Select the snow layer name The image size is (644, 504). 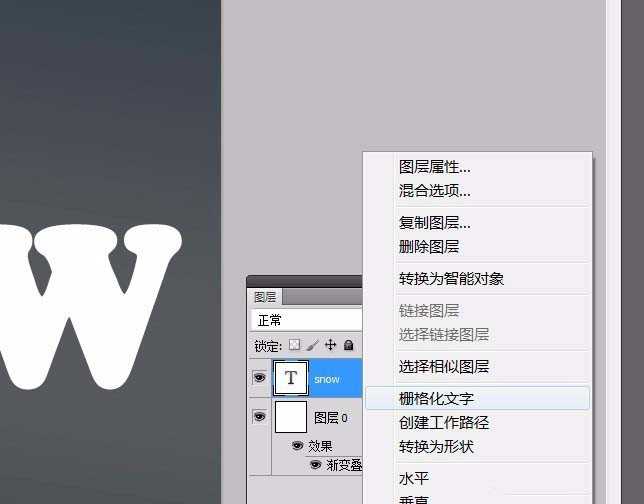tap(327, 379)
